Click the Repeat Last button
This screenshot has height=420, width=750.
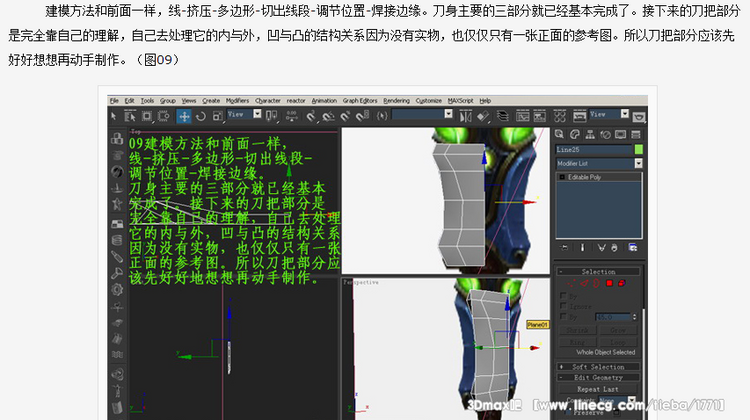pyautogui.click(x=597, y=389)
